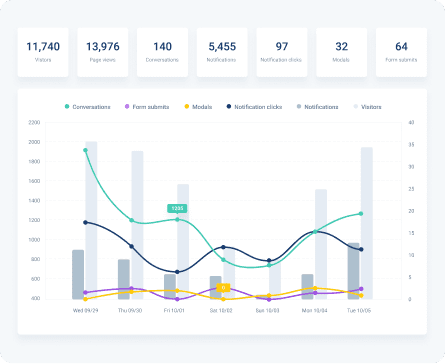The image size is (445, 364).
Task: Open the 11,740 Visitors stat card
Action: [x=43, y=52]
